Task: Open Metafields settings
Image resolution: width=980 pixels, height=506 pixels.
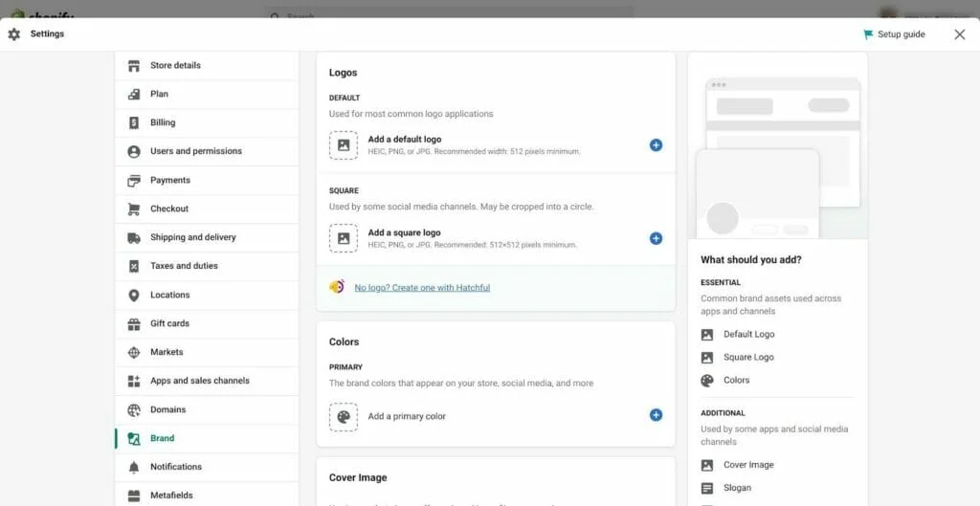Action: [207, 496]
